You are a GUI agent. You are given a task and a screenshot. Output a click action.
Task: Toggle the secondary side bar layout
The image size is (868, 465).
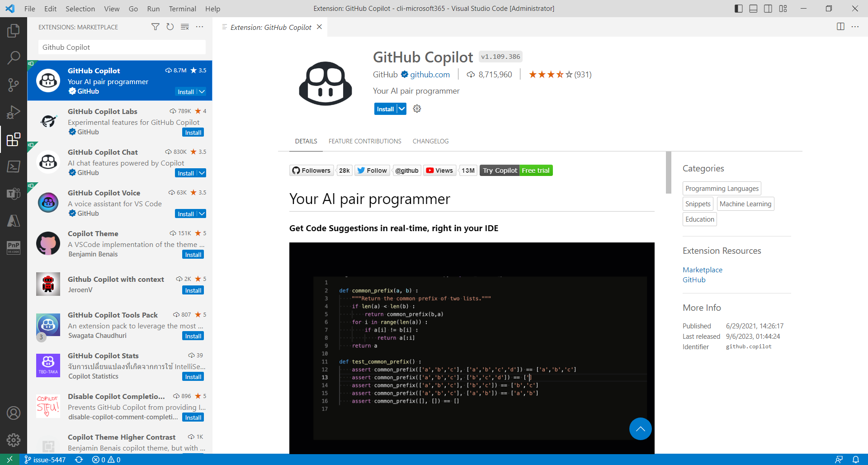point(768,9)
